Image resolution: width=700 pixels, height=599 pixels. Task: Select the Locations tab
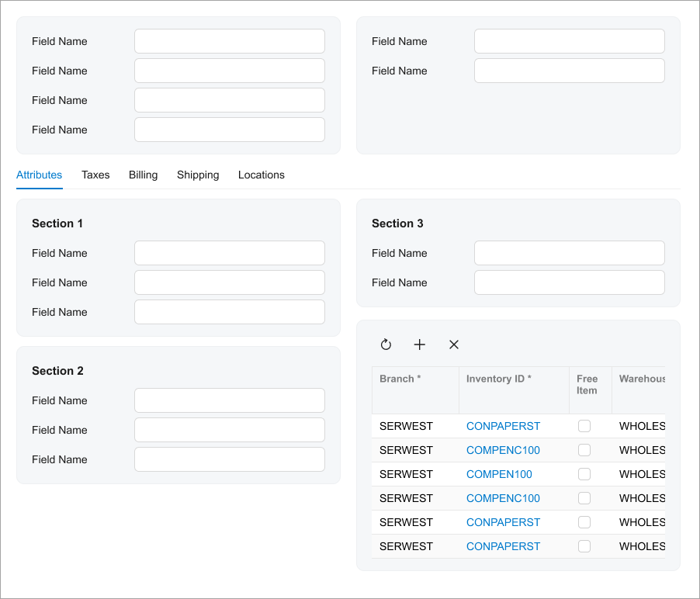[x=261, y=175]
